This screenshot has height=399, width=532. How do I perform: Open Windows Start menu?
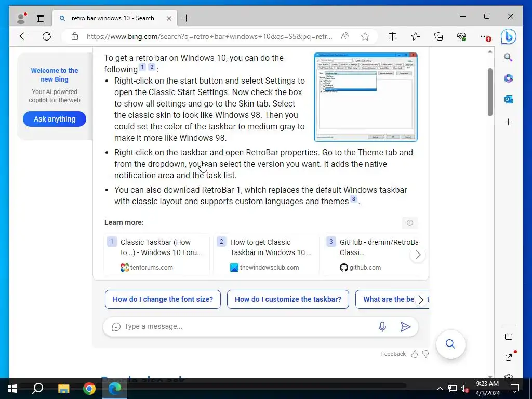point(12,389)
